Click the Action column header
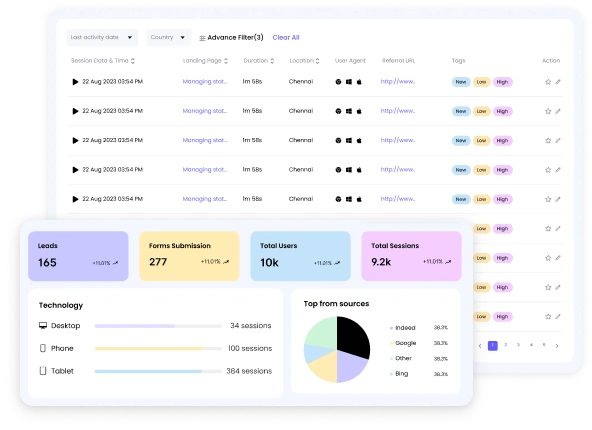Screen dimensions: 592x430 pos(551,60)
